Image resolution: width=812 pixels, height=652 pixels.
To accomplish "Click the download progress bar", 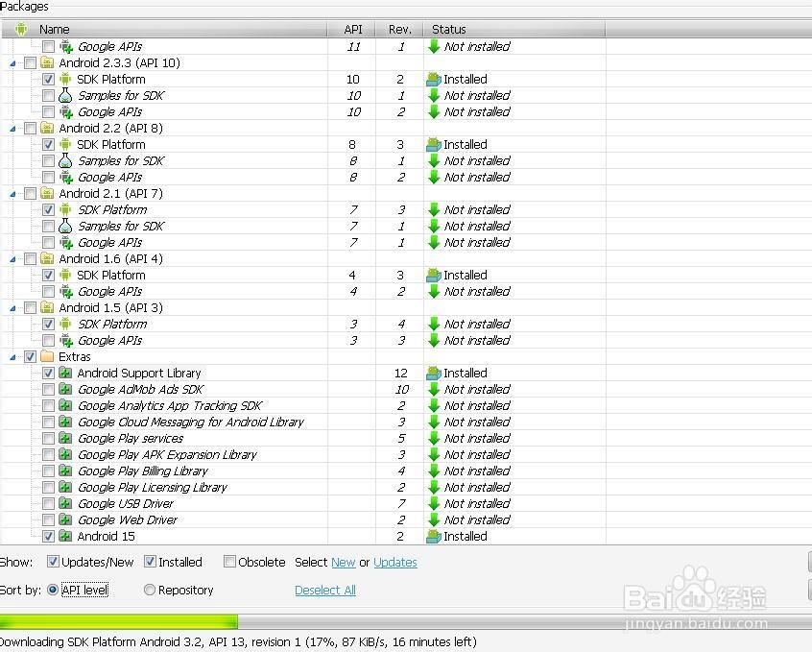I will pyautogui.click(x=406, y=621).
